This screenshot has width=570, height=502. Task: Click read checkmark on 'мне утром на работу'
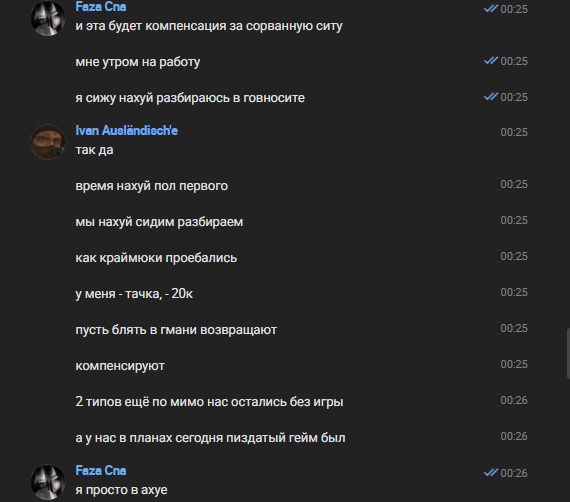point(491,60)
